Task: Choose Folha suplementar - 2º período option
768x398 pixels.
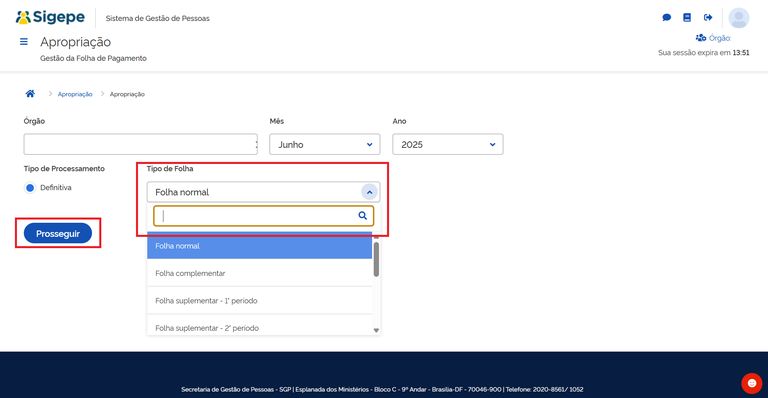Action: point(260,327)
